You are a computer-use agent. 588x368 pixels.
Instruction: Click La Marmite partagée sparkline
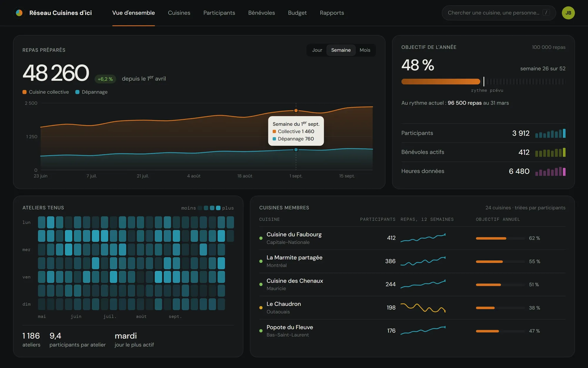pos(423,261)
